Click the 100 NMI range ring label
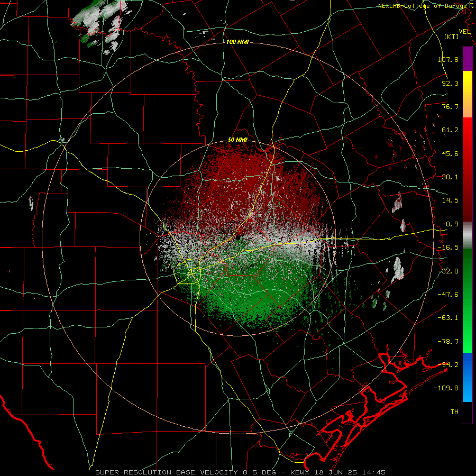 click(237, 42)
